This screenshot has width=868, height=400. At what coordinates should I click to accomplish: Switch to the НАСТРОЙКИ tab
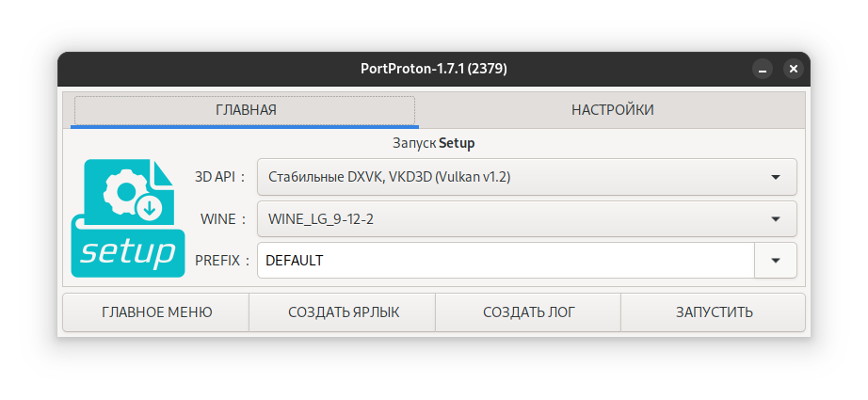click(x=612, y=110)
